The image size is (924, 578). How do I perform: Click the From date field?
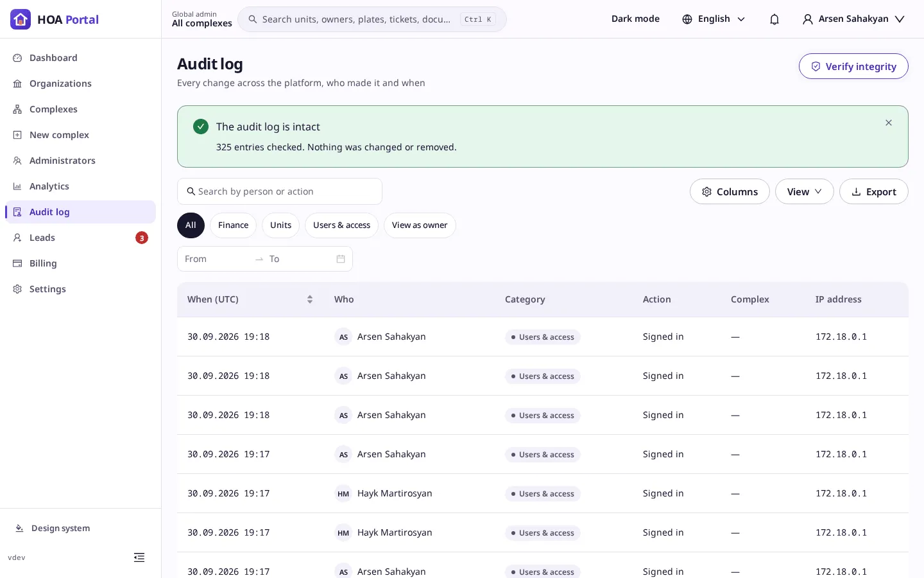(x=216, y=259)
